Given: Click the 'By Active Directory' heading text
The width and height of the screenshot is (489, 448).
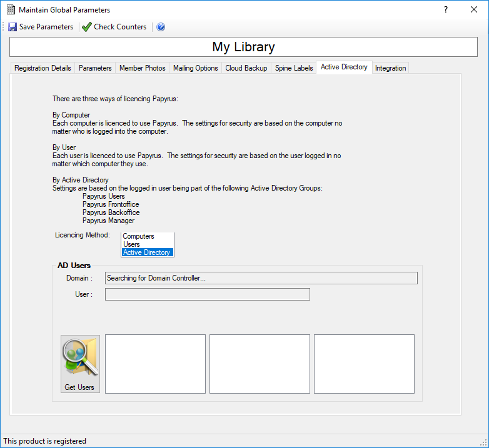Looking at the screenshot, I should [81, 180].
